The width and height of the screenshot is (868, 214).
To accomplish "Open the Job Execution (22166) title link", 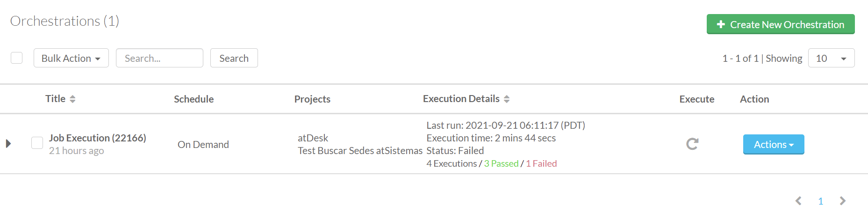I will 97,138.
